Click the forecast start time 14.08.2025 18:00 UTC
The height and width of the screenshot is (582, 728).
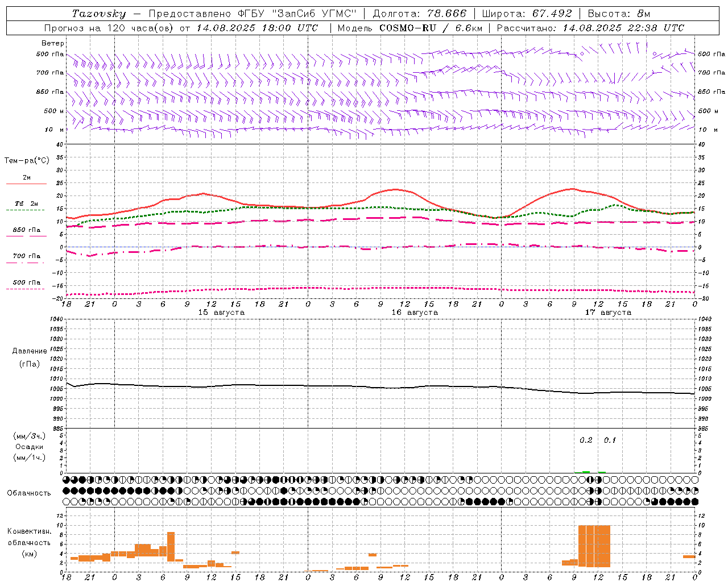pyautogui.click(x=258, y=28)
